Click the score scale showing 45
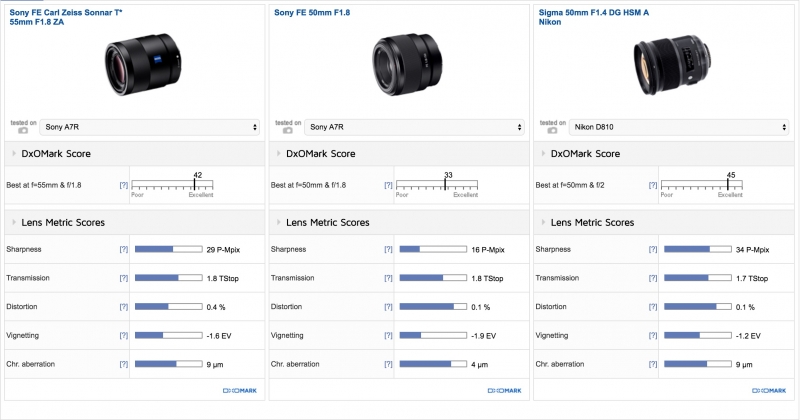 (x=702, y=185)
